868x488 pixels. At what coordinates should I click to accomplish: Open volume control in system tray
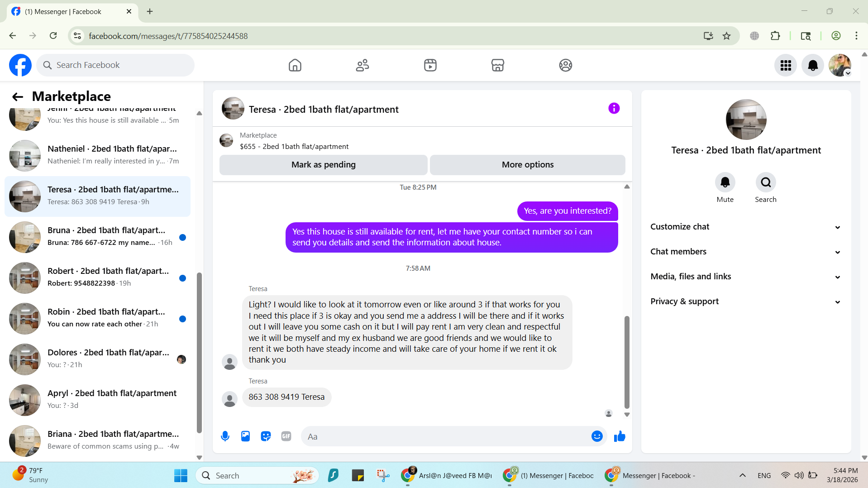tap(799, 475)
